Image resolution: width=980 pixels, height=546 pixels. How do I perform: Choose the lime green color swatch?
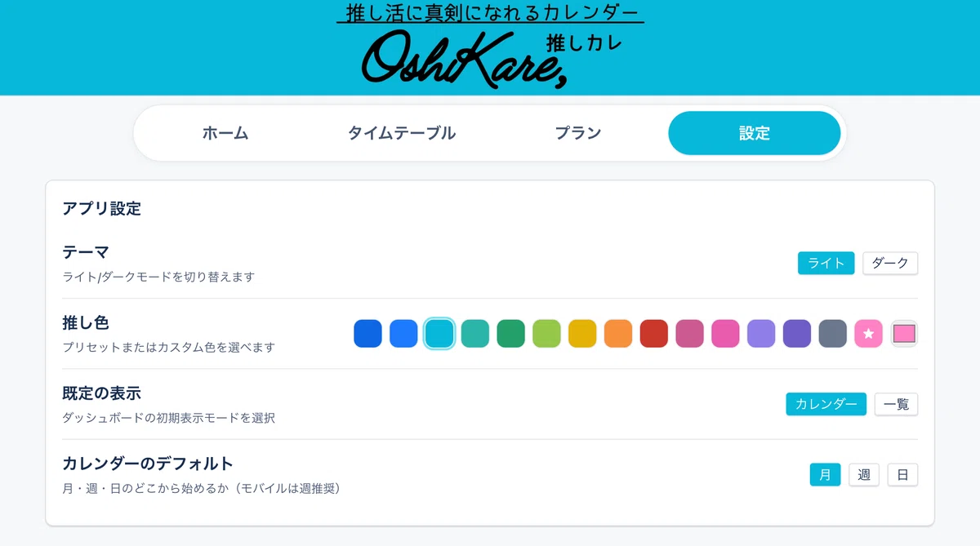click(546, 334)
